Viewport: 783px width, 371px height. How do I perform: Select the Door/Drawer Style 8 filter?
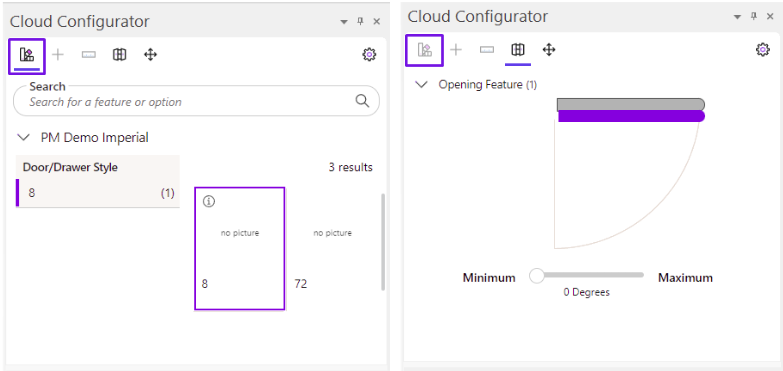click(x=98, y=193)
